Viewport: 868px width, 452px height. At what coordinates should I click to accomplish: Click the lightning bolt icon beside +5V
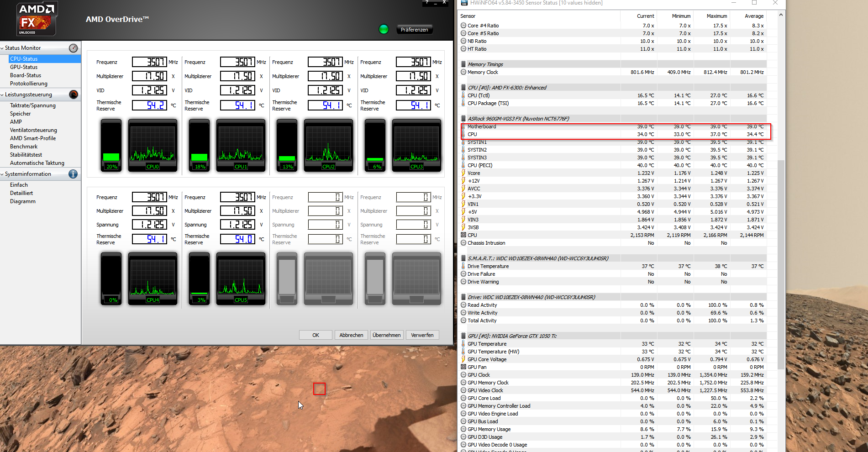[x=463, y=212]
